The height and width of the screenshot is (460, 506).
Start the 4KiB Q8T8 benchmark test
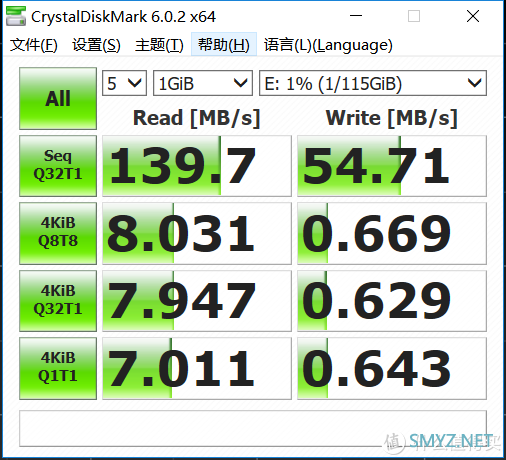point(58,233)
